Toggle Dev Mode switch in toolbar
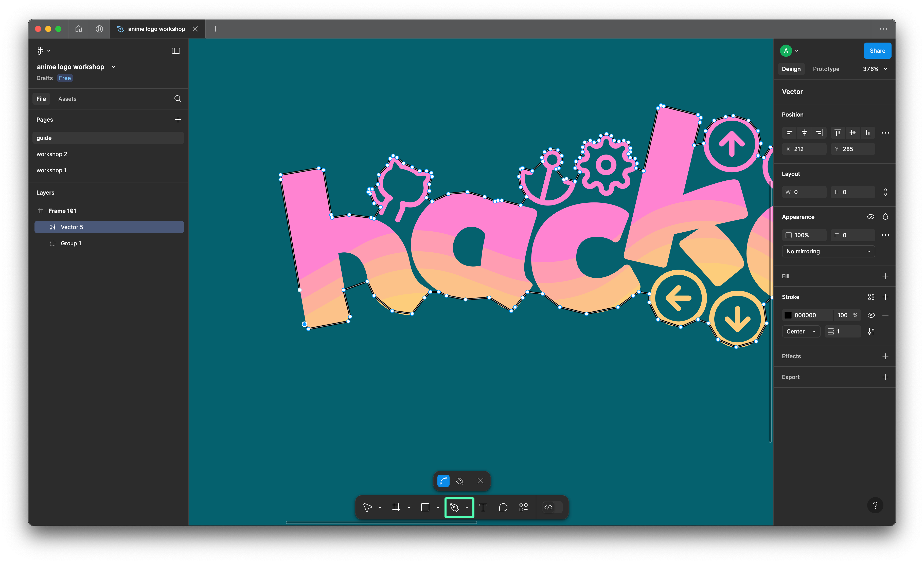The image size is (924, 563). [x=552, y=507]
